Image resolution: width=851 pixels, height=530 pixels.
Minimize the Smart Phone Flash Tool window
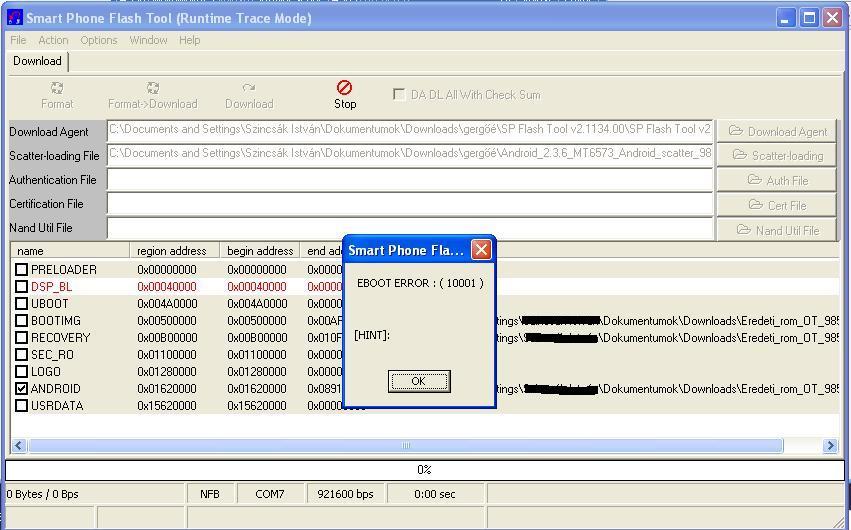(x=785, y=18)
